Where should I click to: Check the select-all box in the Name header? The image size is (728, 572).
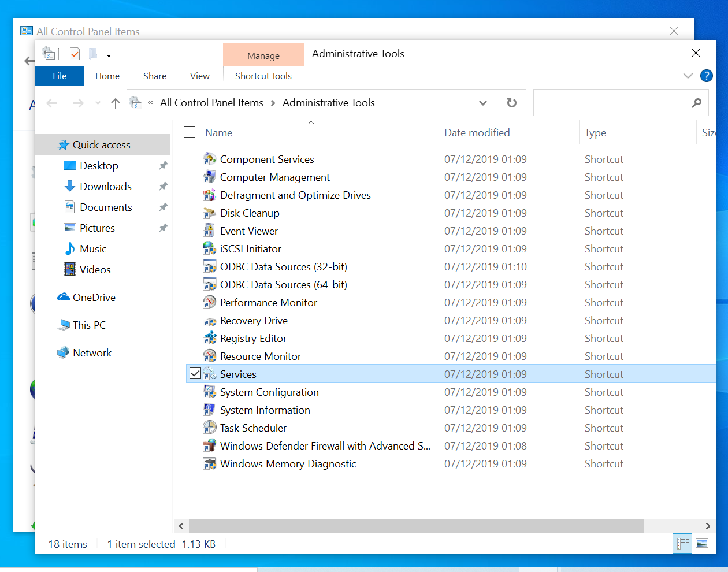(189, 132)
